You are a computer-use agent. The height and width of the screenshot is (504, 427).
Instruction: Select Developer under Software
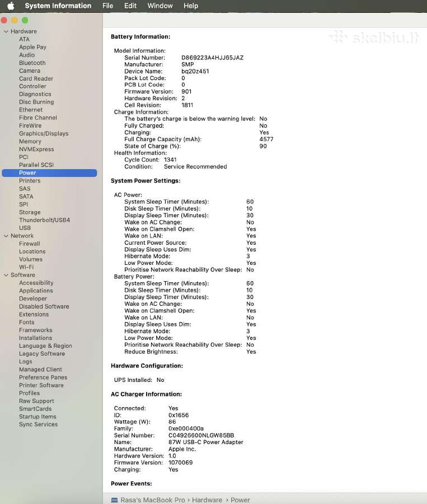[x=33, y=298]
